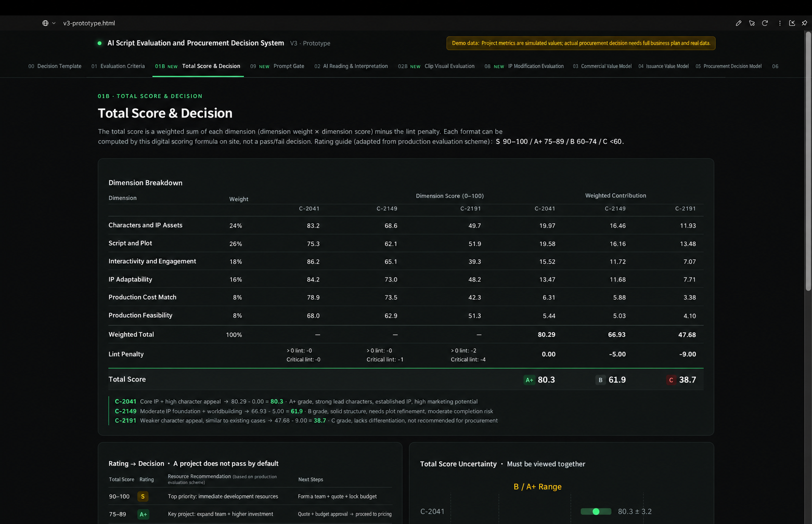This screenshot has width=812, height=524.
Task: Click the green status dot beside system title
Action: [99, 43]
